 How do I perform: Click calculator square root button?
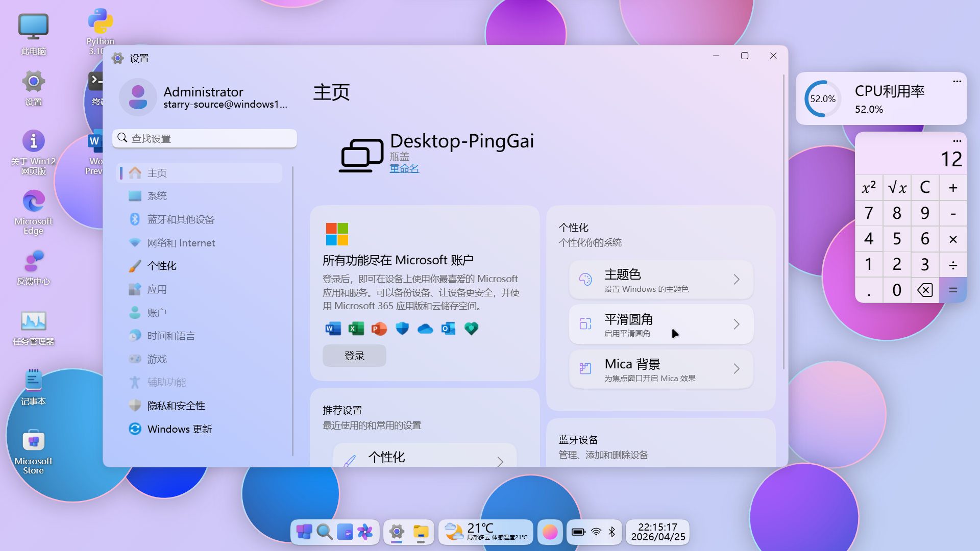[x=897, y=187]
